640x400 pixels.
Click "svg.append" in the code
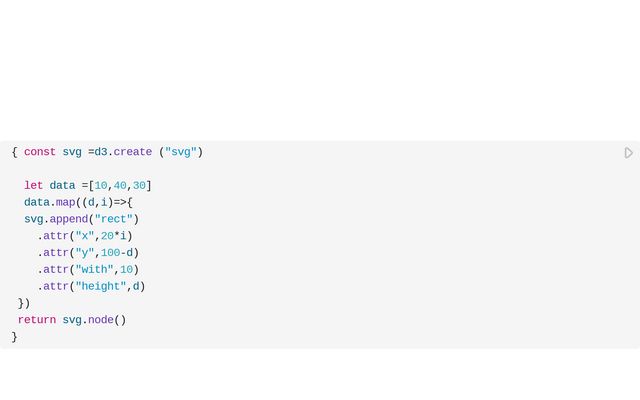[x=56, y=219]
